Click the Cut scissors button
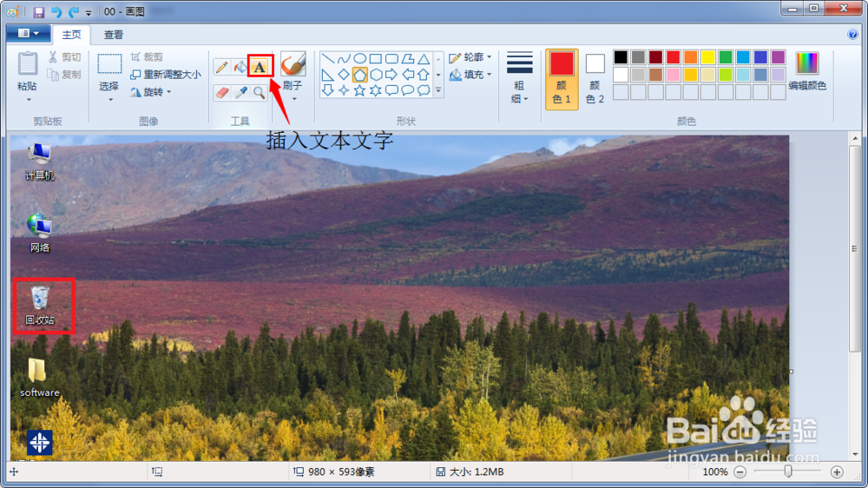Viewport: 868px width, 488px height. click(65, 57)
